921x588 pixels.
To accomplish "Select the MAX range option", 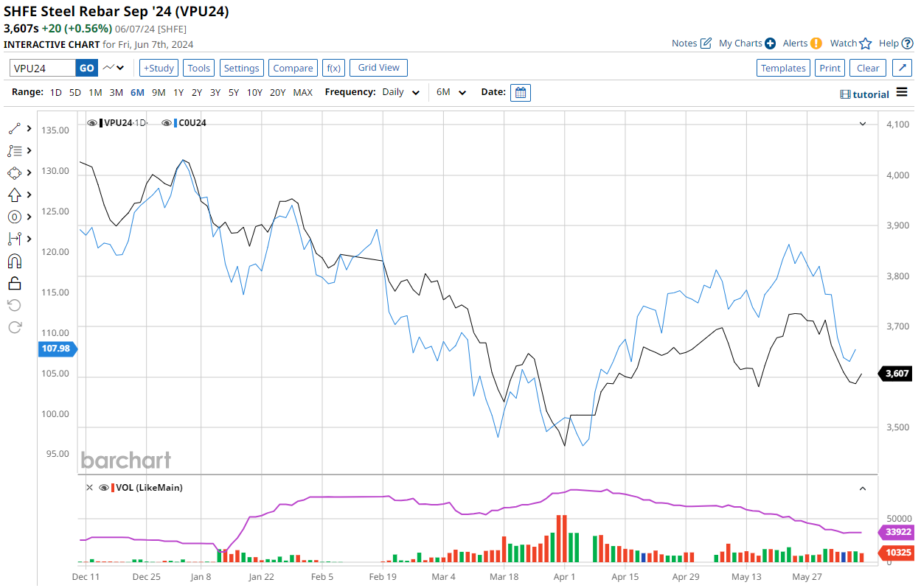I will pyautogui.click(x=302, y=93).
